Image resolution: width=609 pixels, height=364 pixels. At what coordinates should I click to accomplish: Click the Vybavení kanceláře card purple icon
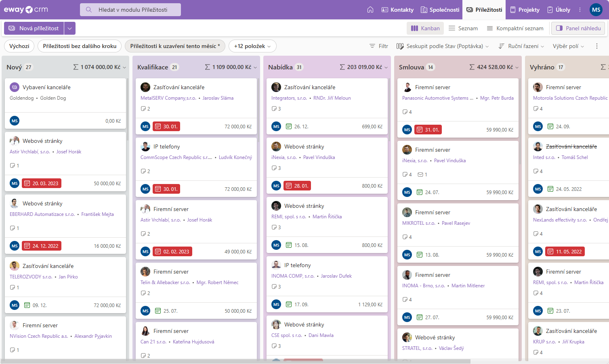coord(15,87)
